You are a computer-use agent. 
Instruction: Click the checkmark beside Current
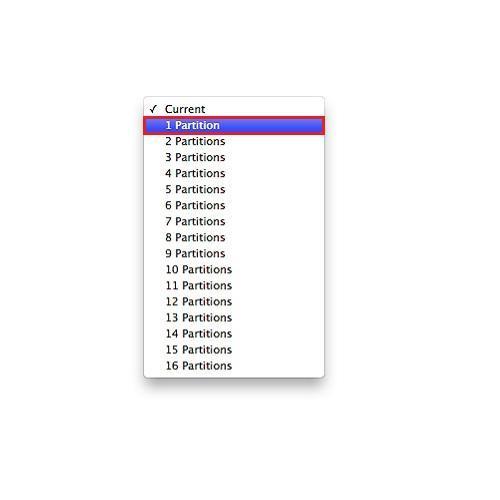pos(153,109)
